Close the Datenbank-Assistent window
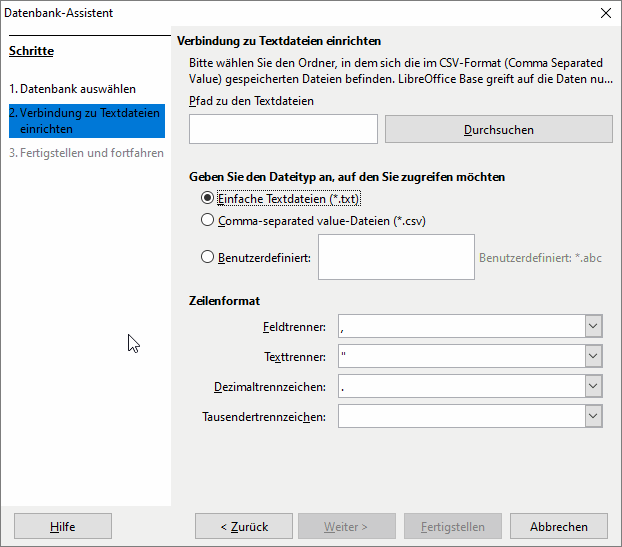 point(605,13)
